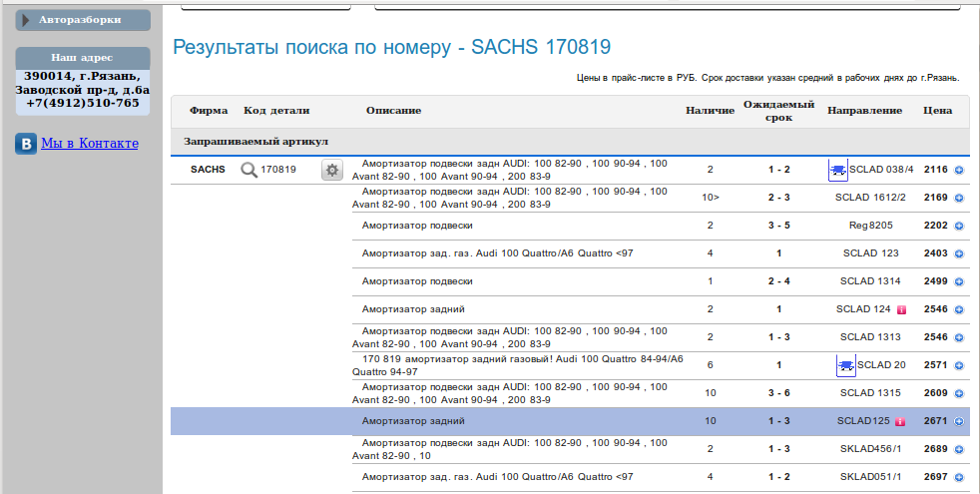Open the pink info icon beside SCLAD 124

click(901, 309)
